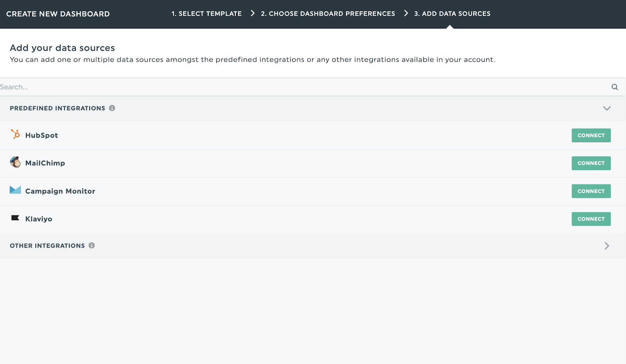Image resolution: width=626 pixels, height=364 pixels.
Task: Click the Campaign Monitor envelope icon
Action: [x=15, y=190]
